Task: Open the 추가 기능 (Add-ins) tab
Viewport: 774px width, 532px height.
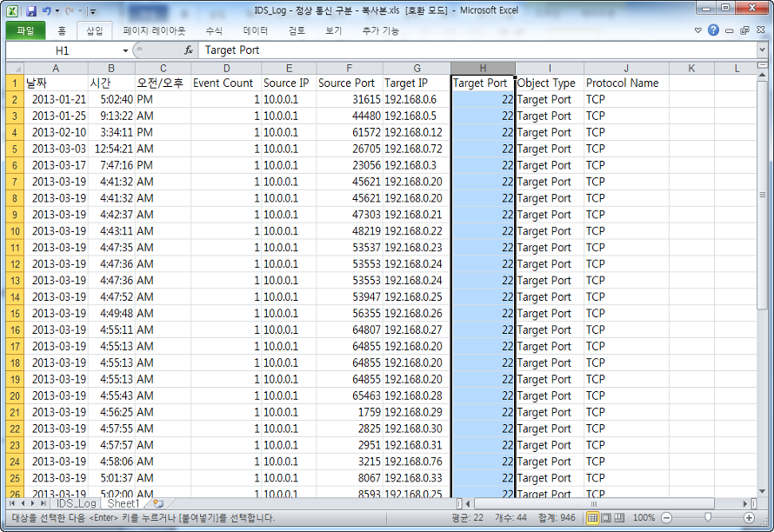Action: [381, 30]
